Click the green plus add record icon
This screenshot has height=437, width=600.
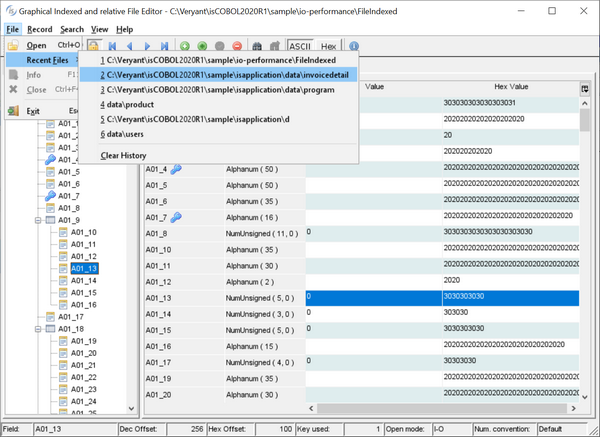point(185,46)
